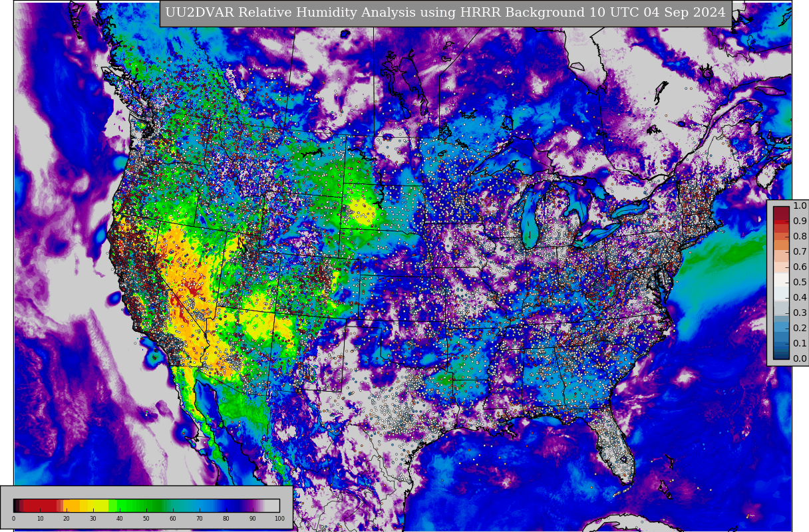Click the 0.5 label on right colorbar
The width and height of the screenshot is (809, 532).
click(x=800, y=283)
